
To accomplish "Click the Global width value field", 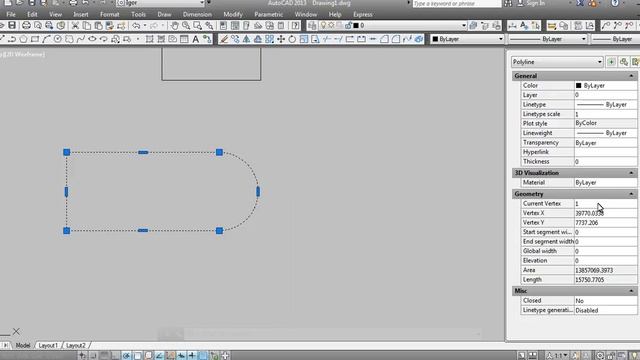I will point(605,251).
